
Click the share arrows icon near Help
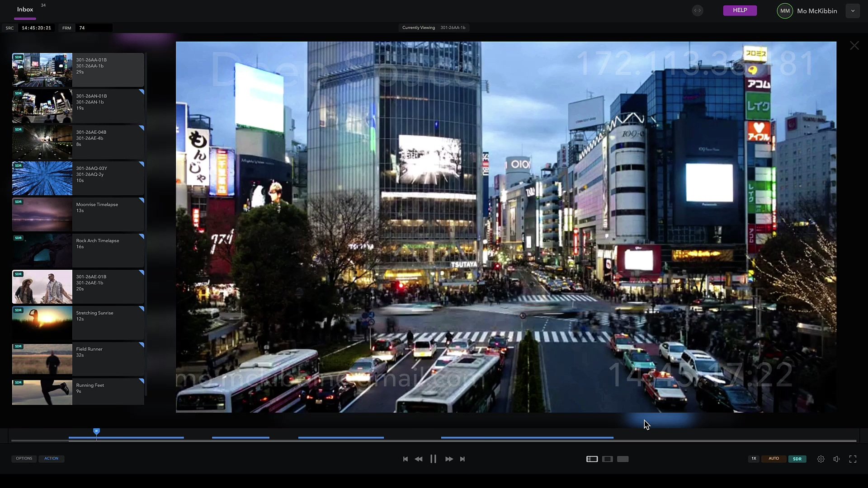click(x=697, y=10)
